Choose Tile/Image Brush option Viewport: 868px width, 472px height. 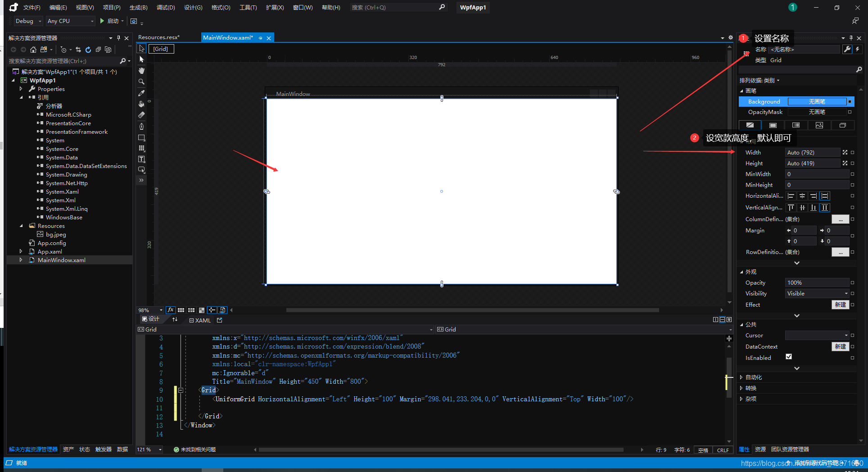click(x=819, y=125)
